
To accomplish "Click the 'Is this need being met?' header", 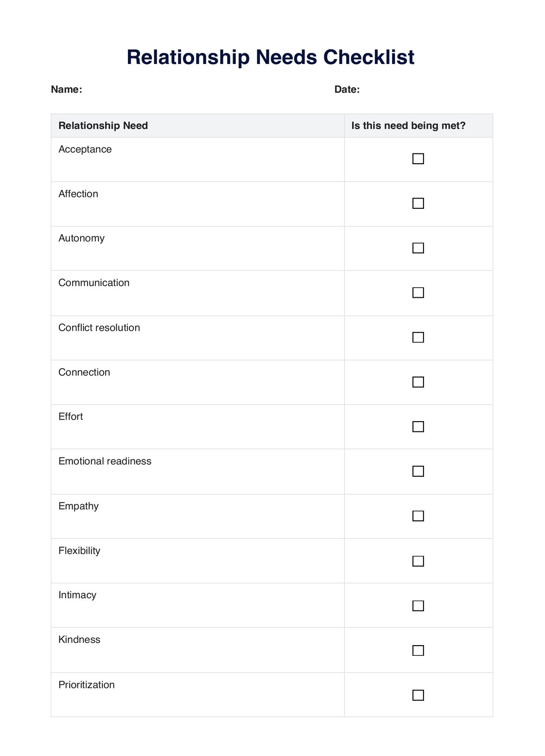I will click(408, 126).
